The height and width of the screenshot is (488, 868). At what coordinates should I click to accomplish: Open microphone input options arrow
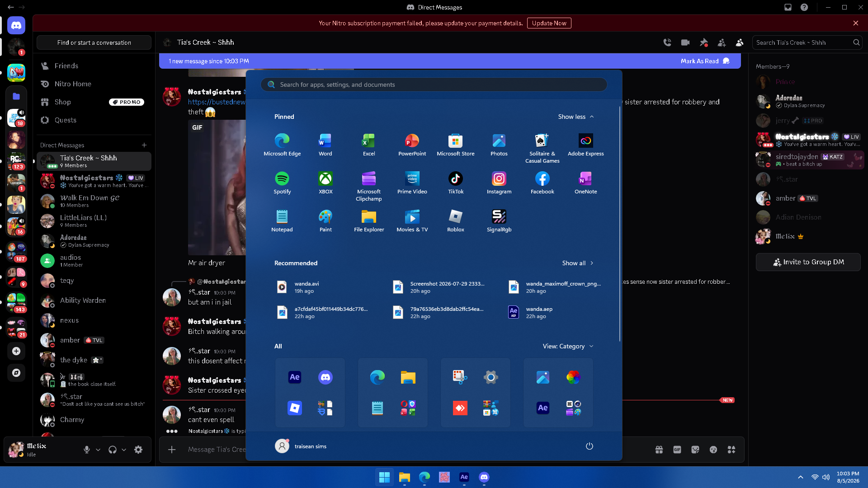(98, 450)
